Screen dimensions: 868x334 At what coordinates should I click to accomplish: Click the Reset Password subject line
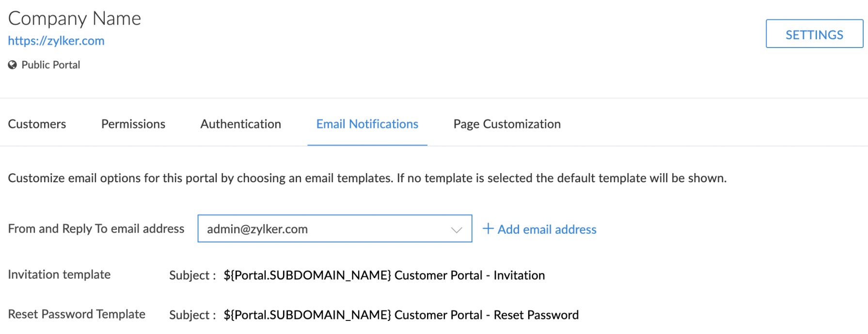pyautogui.click(x=401, y=315)
